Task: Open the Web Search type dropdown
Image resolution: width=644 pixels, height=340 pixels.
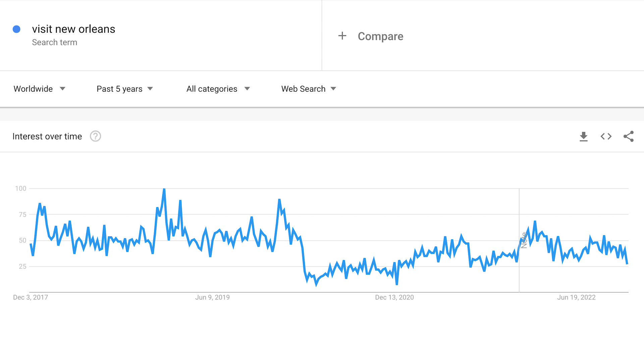Action: click(304, 89)
